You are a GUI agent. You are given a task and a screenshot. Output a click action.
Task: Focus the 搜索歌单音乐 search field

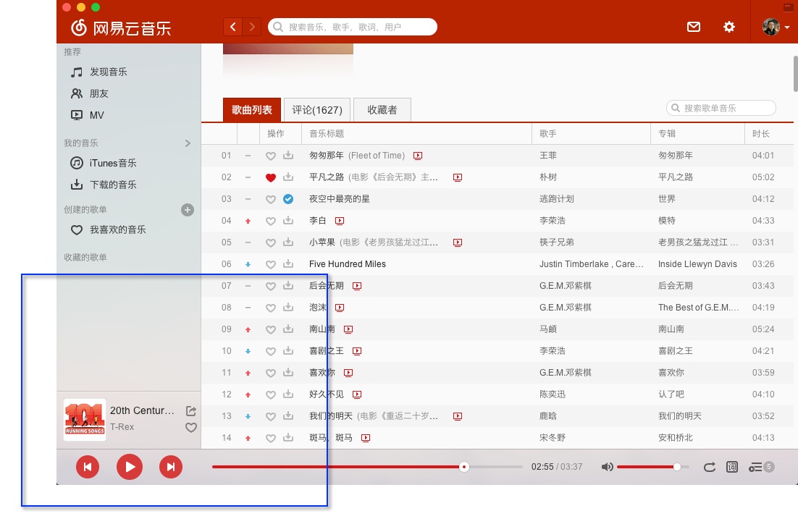click(x=721, y=108)
